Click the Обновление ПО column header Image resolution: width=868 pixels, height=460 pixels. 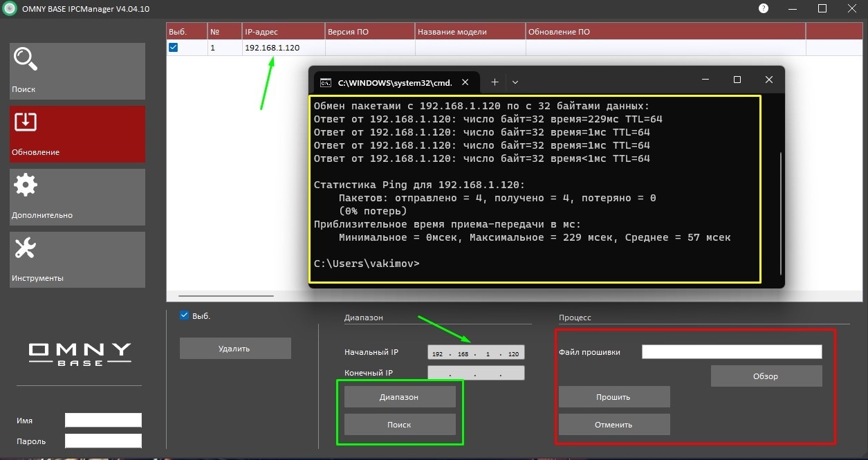click(x=665, y=31)
